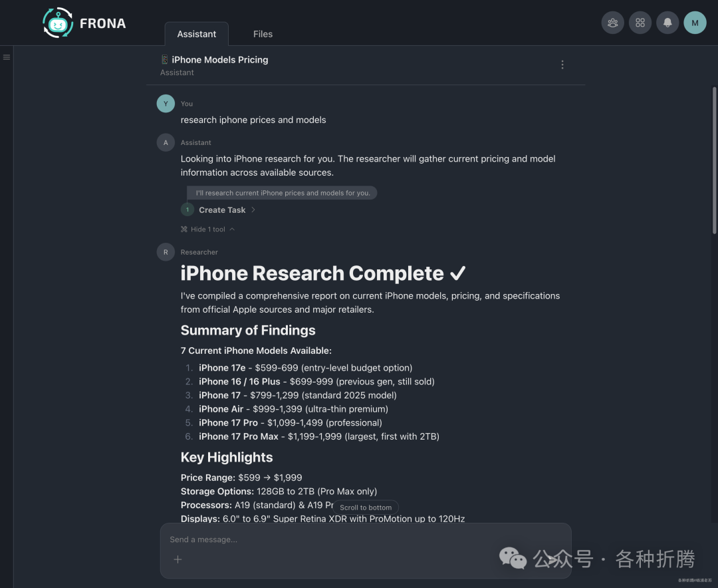Click the Scroll to bottom button
Screen dimensions: 718x588
coord(366,508)
